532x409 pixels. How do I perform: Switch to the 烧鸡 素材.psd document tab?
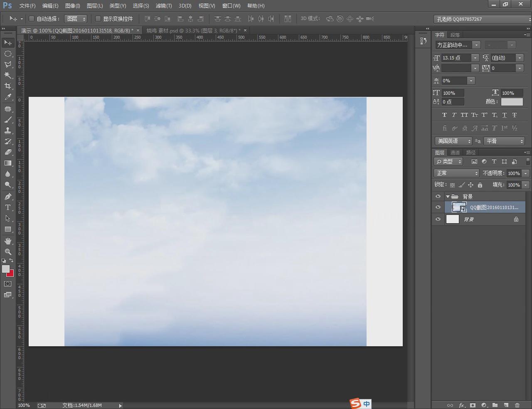tap(194, 30)
